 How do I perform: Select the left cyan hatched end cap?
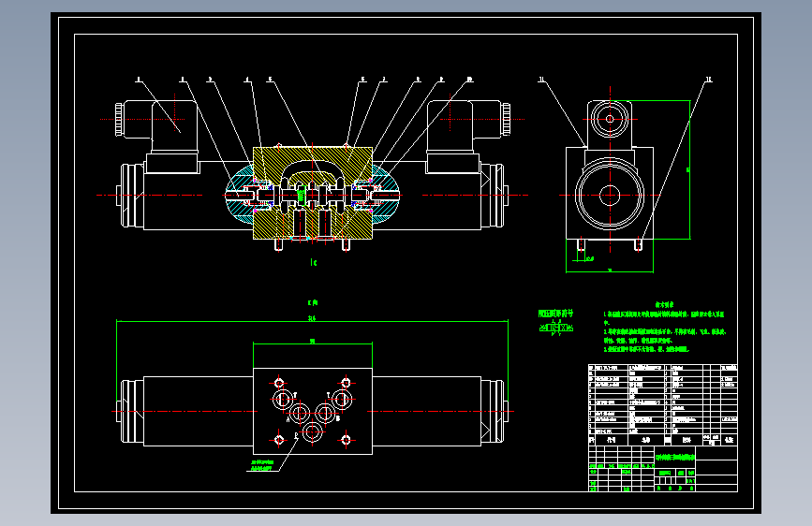click(x=240, y=196)
